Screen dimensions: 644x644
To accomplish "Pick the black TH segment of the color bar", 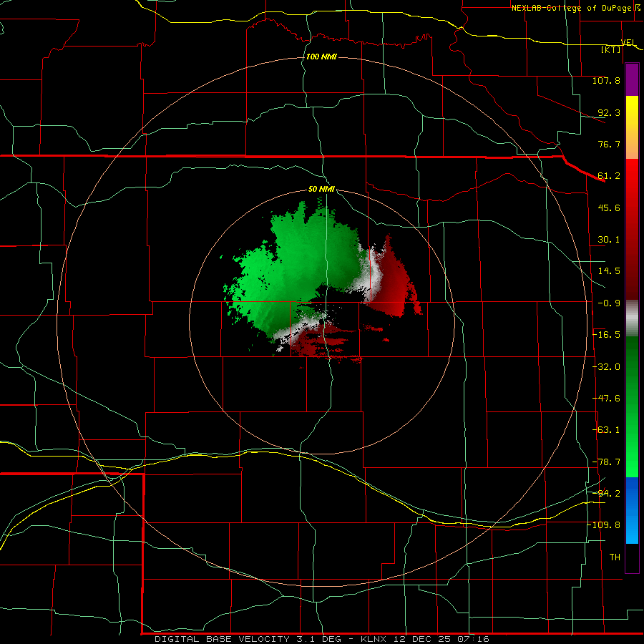I will (x=632, y=557).
